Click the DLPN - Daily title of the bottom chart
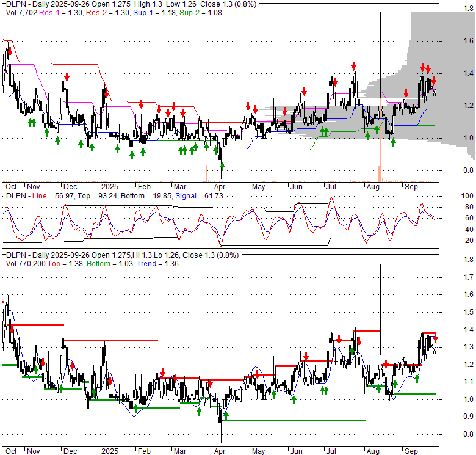The height and width of the screenshot is (455, 476). [27, 255]
